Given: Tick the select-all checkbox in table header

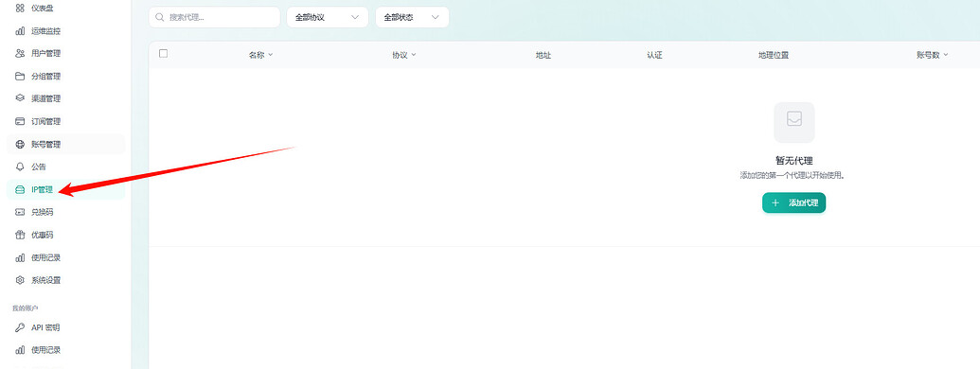Looking at the screenshot, I should 164,54.
